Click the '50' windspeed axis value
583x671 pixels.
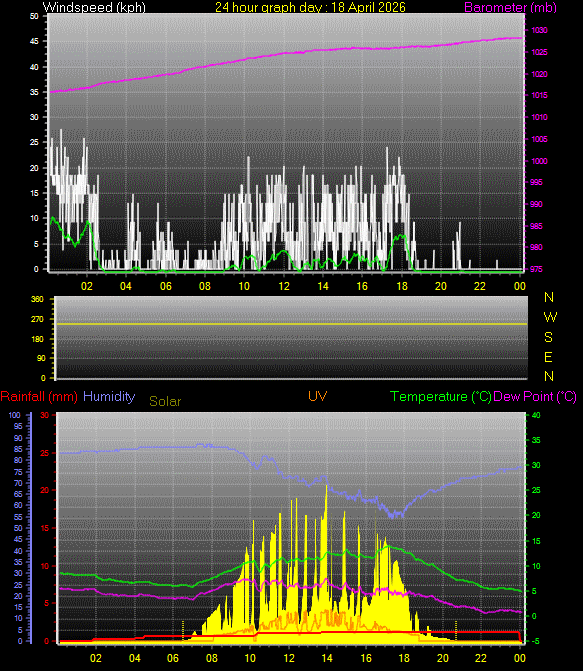click(34, 16)
